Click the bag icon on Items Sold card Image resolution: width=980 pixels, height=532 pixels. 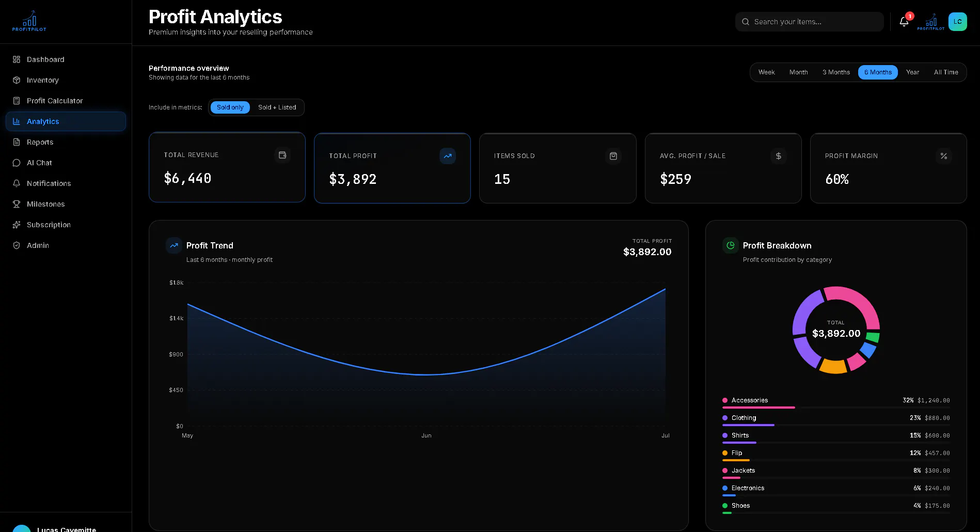click(613, 156)
